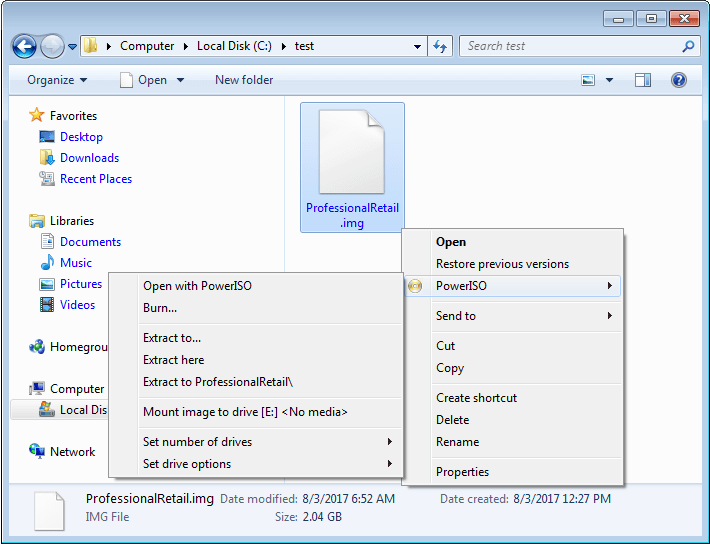Select the ProfessionalRetail.img file thumbnail
Screen dimensions: 710x544
pos(352,167)
